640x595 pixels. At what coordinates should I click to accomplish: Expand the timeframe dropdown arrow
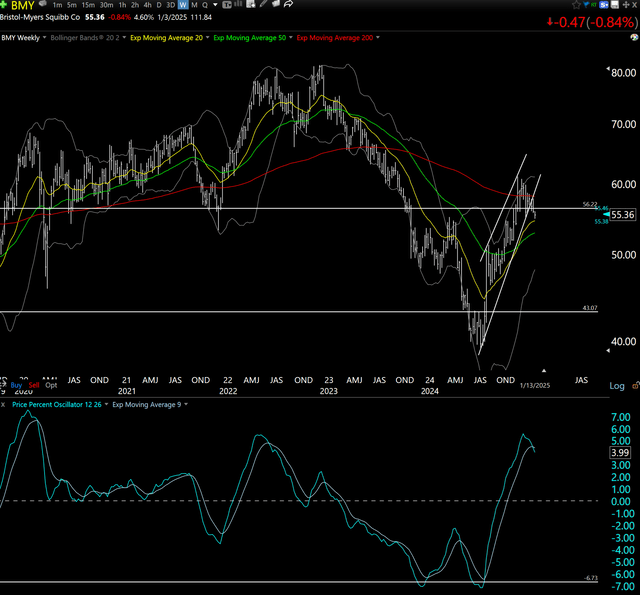(x=215, y=4)
